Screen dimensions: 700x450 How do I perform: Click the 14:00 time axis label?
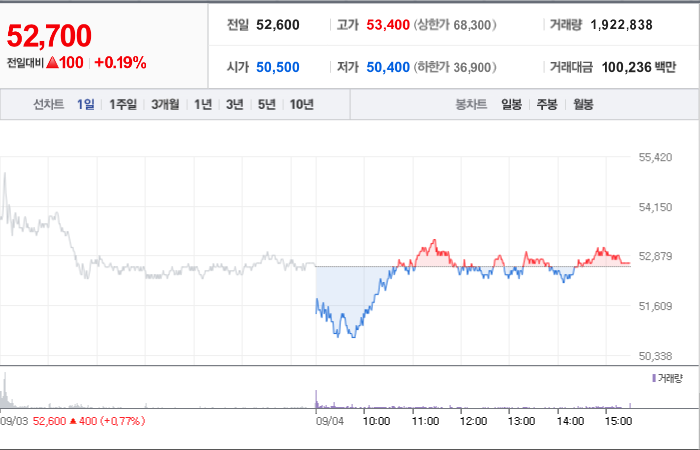(x=570, y=421)
